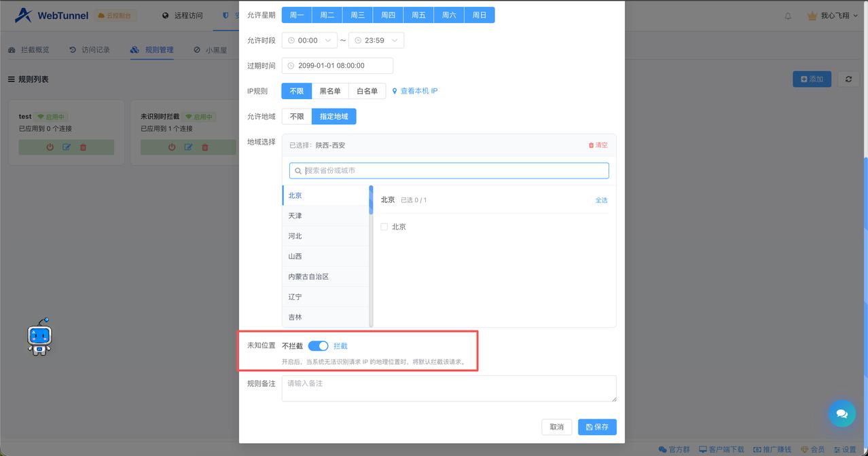
Task: Open the 00:00 start time dropdown
Action: [310, 41]
